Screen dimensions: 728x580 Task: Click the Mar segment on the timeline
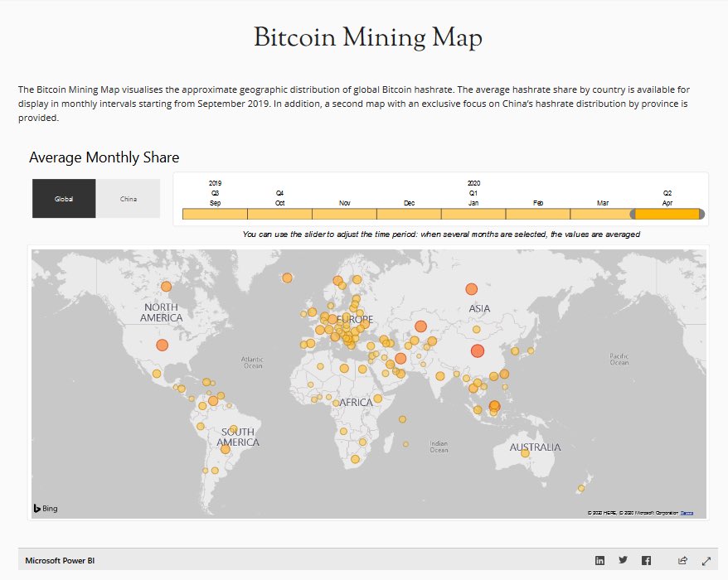[x=601, y=213]
